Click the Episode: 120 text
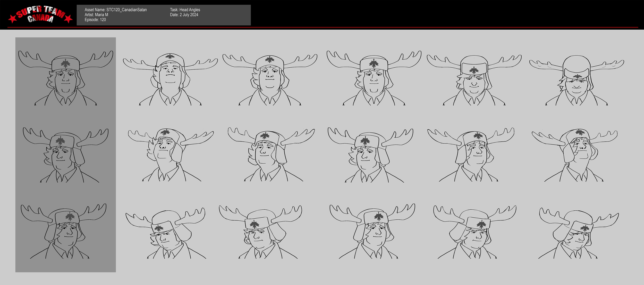This screenshot has height=285, width=644. [95, 20]
